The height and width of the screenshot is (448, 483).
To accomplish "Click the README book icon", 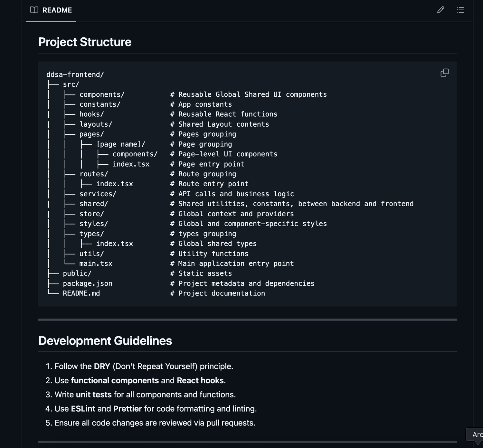I will [x=34, y=10].
